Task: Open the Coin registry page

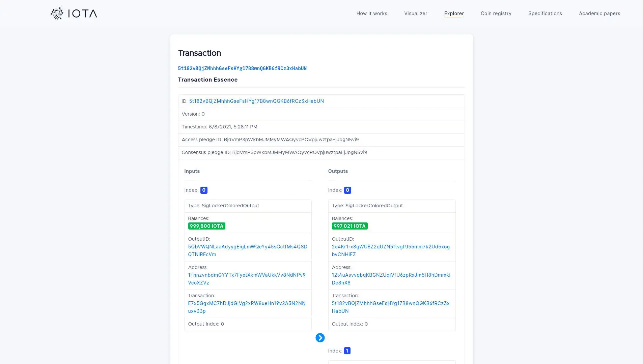Action: 496,13
